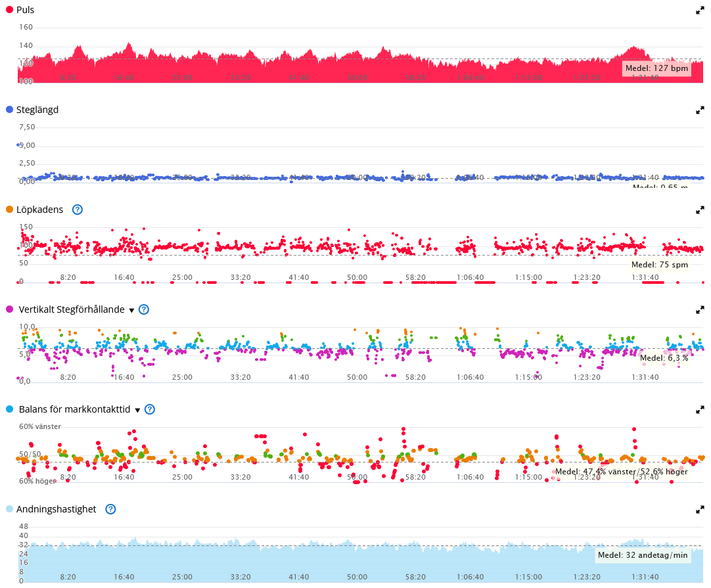
Task: Open help for Andningshastighet
Action: (110, 509)
